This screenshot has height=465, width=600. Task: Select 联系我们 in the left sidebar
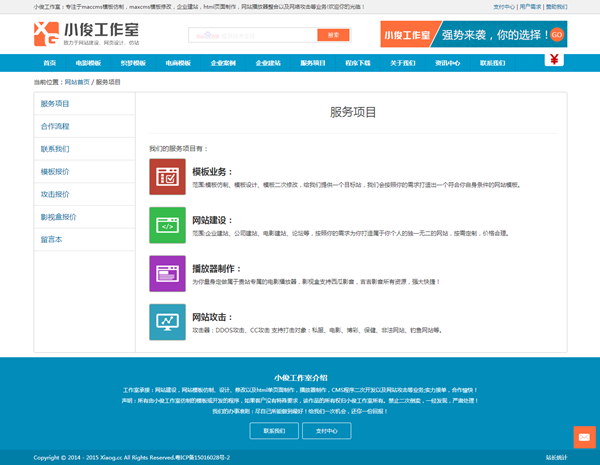(x=85, y=149)
